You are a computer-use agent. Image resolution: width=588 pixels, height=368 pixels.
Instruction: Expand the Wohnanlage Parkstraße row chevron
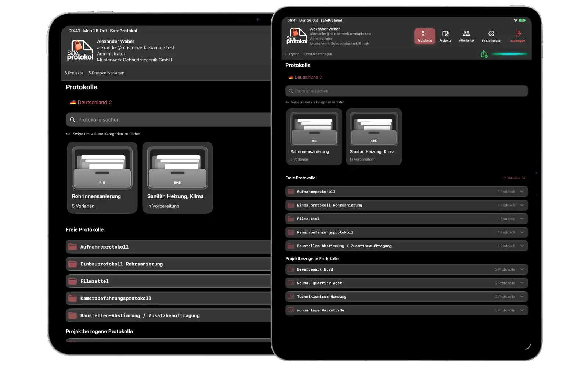pyautogui.click(x=522, y=310)
